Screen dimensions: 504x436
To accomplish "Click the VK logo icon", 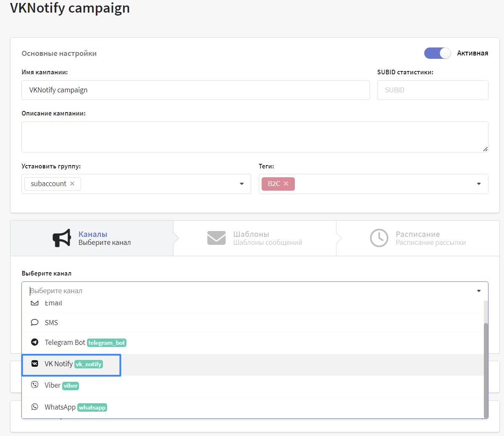I will point(35,364).
